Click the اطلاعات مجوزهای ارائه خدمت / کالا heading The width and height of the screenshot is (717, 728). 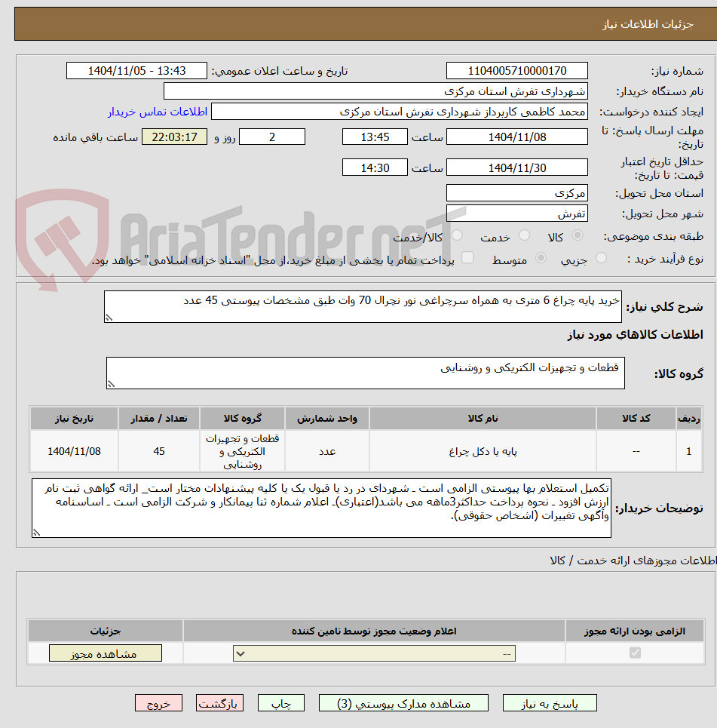[x=633, y=561]
